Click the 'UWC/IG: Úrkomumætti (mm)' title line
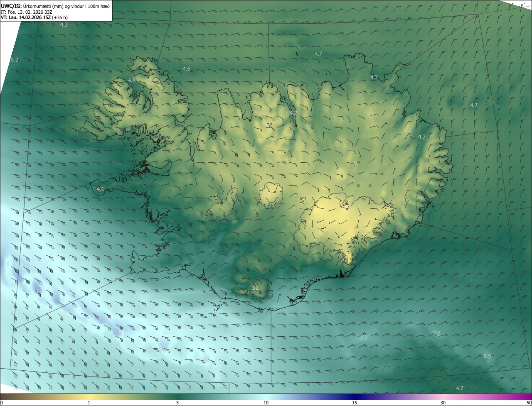The width and height of the screenshot is (532, 406). [55, 6]
